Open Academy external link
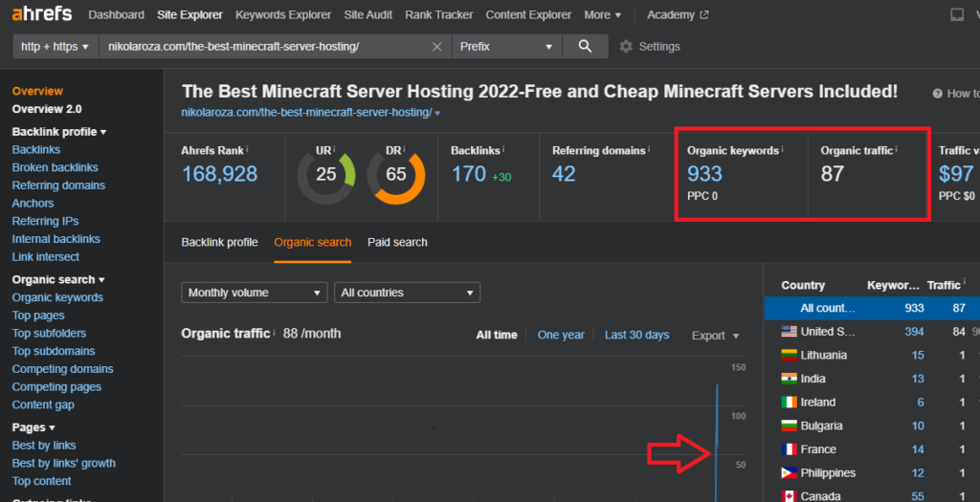 [x=678, y=14]
